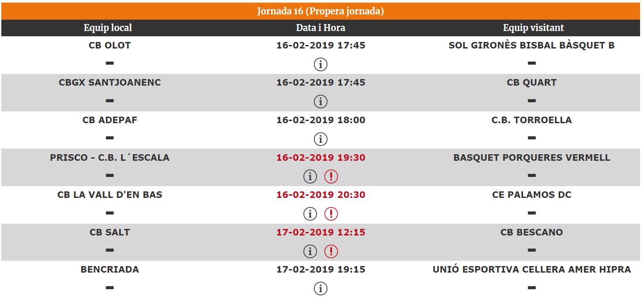Open info icon for Bencriada match
Viewport: 644px width, 301px height.
tap(320, 289)
